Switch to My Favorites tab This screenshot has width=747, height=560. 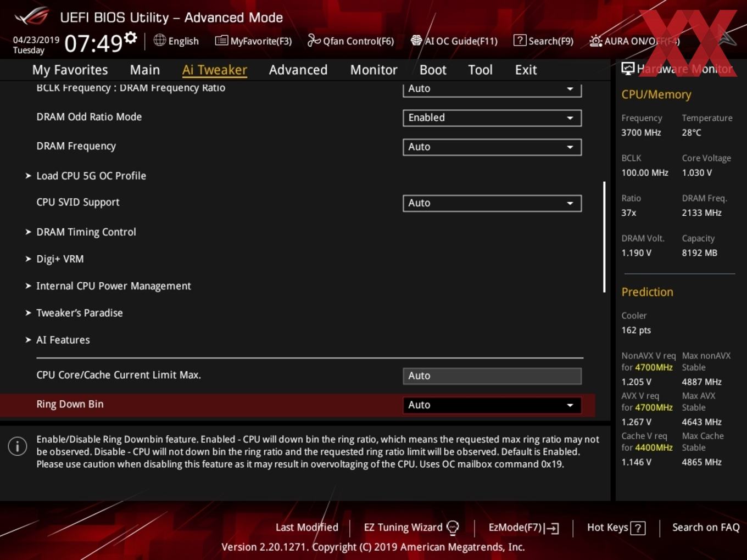tap(70, 70)
